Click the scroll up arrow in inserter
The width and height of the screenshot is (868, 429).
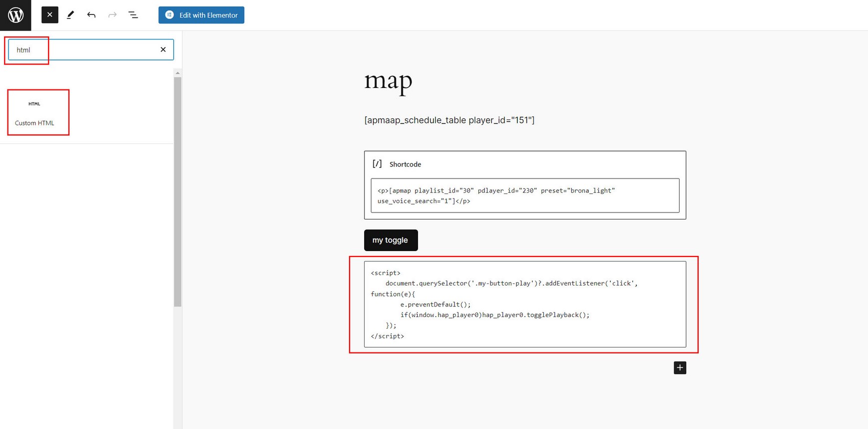click(177, 73)
